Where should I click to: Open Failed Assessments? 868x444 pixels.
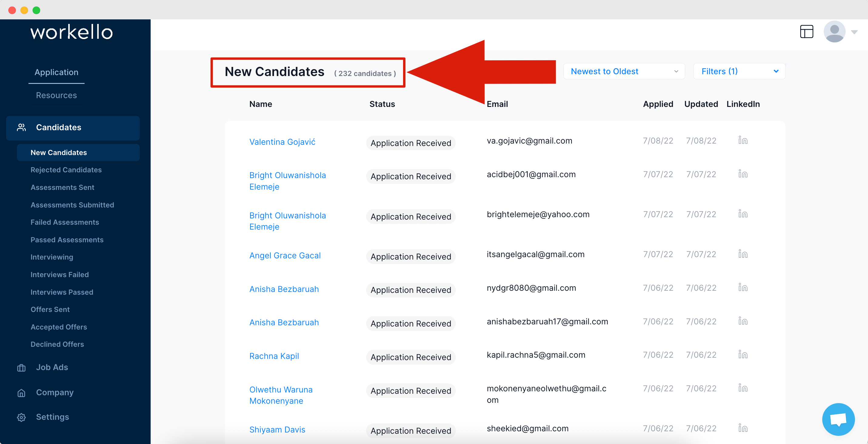click(x=65, y=222)
